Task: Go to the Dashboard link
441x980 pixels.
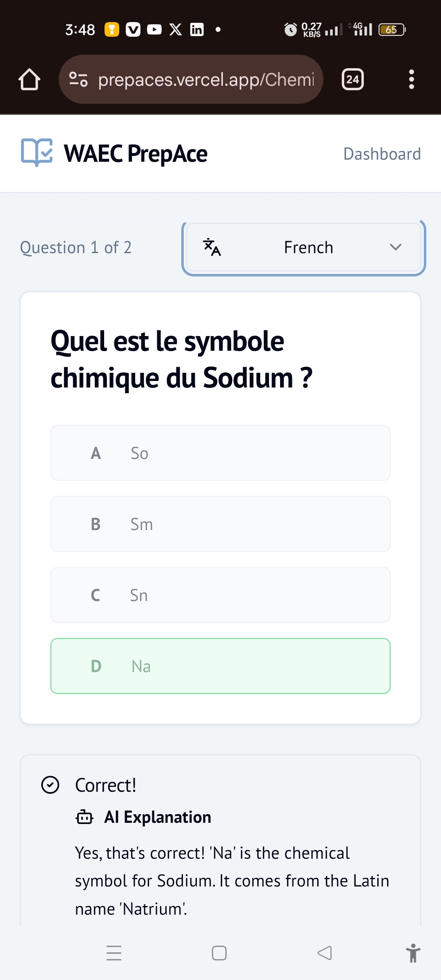Action: (x=382, y=154)
